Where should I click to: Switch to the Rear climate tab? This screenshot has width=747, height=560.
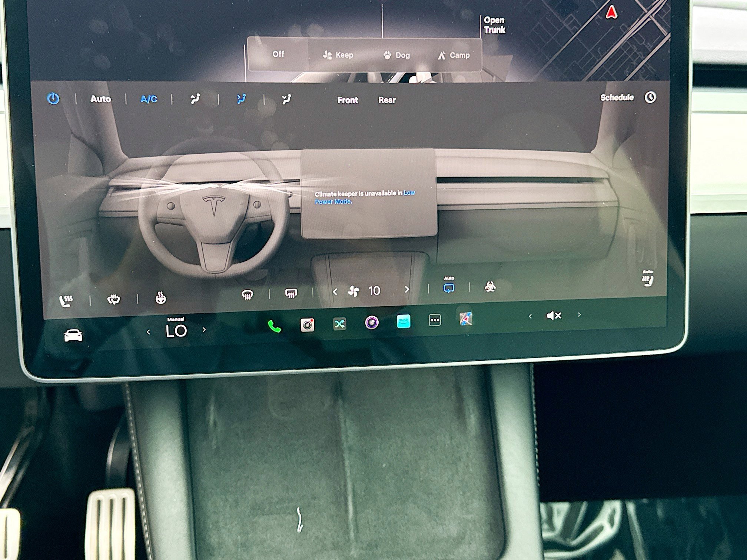[387, 100]
